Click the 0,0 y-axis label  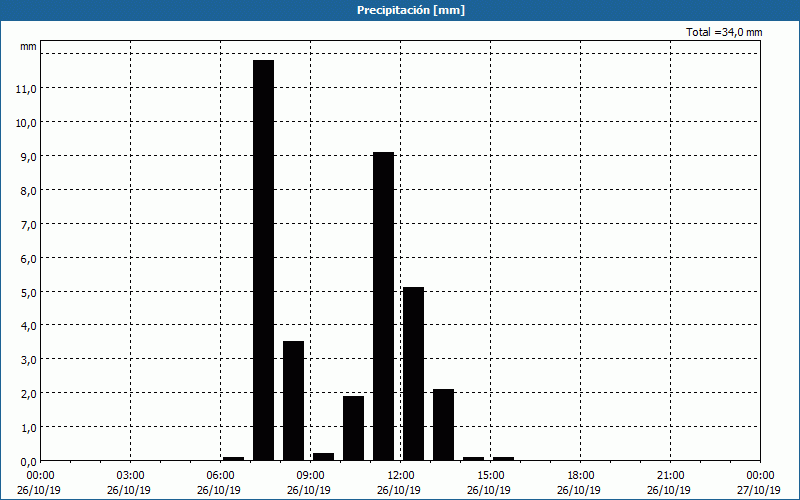coord(28,461)
